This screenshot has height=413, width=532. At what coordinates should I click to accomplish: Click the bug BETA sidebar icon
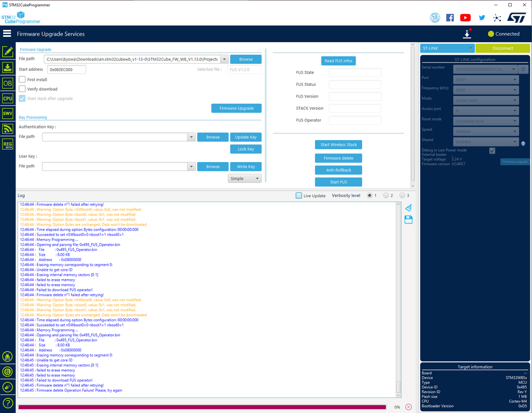(7, 357)
